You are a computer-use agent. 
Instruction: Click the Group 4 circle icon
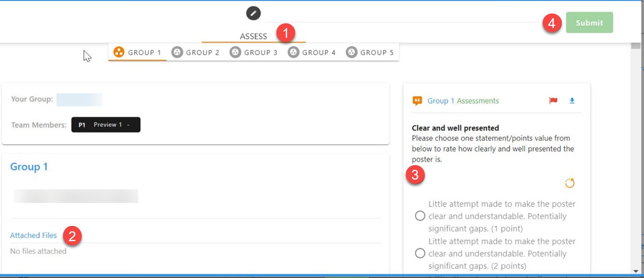point(293,52)
